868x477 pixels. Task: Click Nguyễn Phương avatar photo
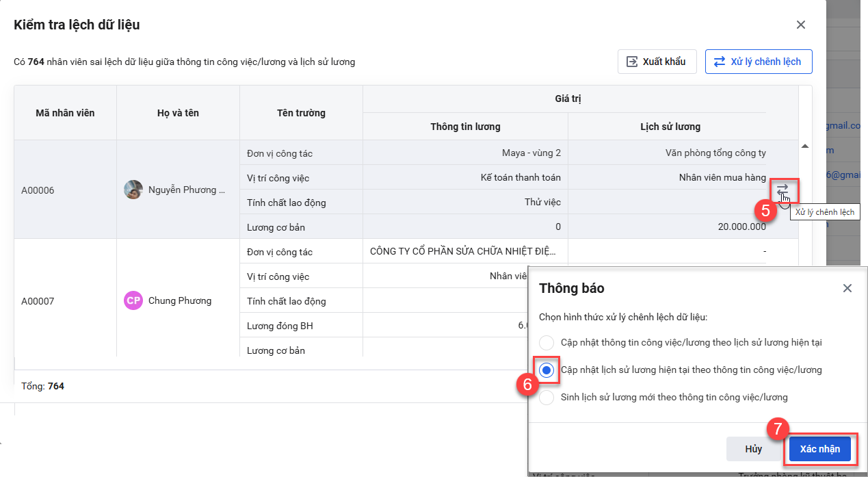tap(133, 190)
